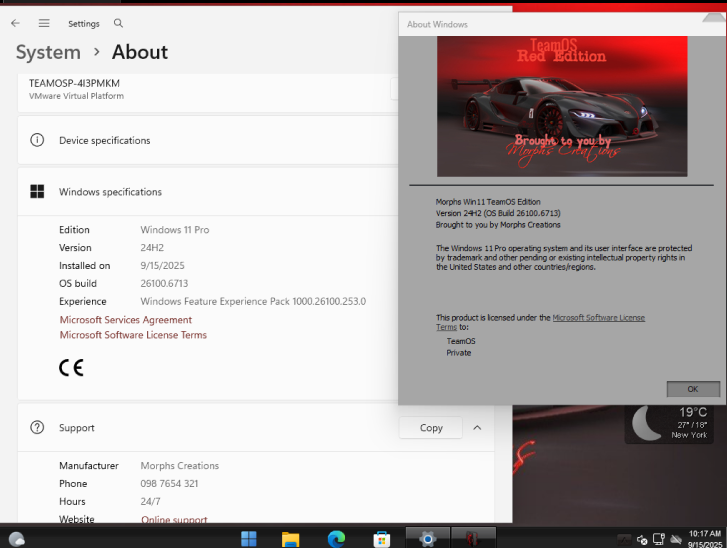Open the Settings hamburger navigation menu
The height and width of the screenshot is (548, 727).
[44, 23]
